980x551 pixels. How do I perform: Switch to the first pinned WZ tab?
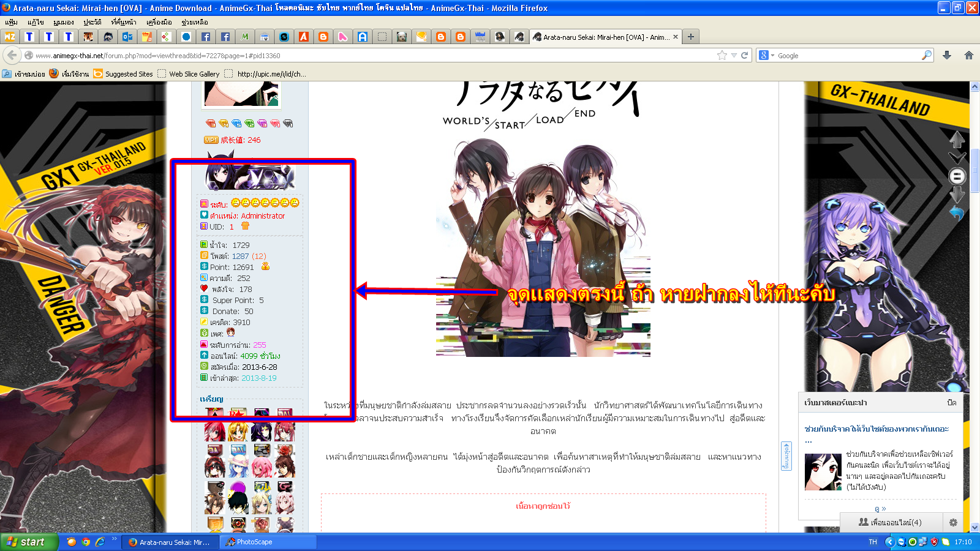coord(10,37)
